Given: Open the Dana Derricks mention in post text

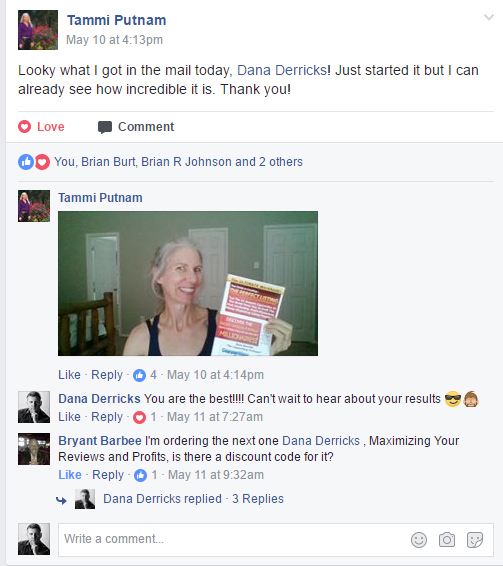Looking at the screenshot, I should pyautogui.click(x=282, y=70).
